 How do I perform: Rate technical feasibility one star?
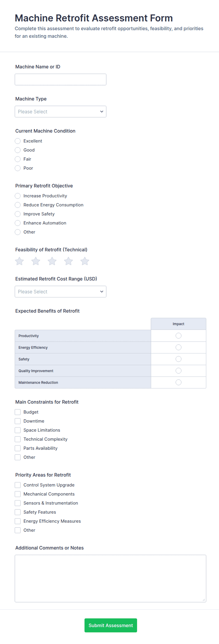click(x=19, y=261)
